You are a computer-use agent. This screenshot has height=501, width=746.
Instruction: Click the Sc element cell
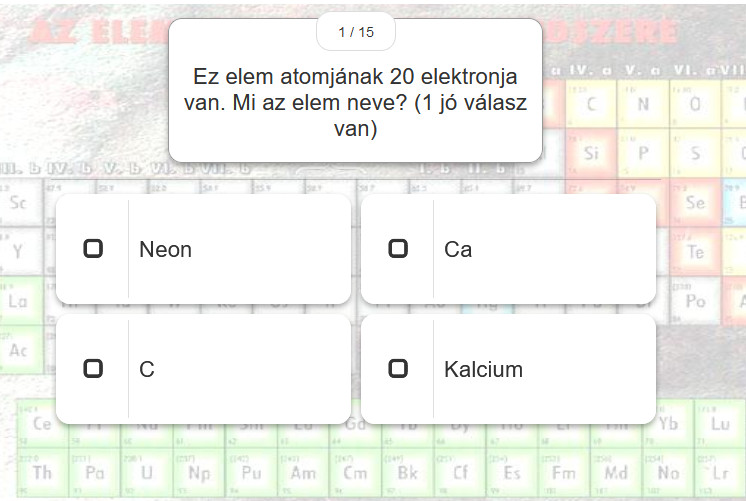[18, 203]
